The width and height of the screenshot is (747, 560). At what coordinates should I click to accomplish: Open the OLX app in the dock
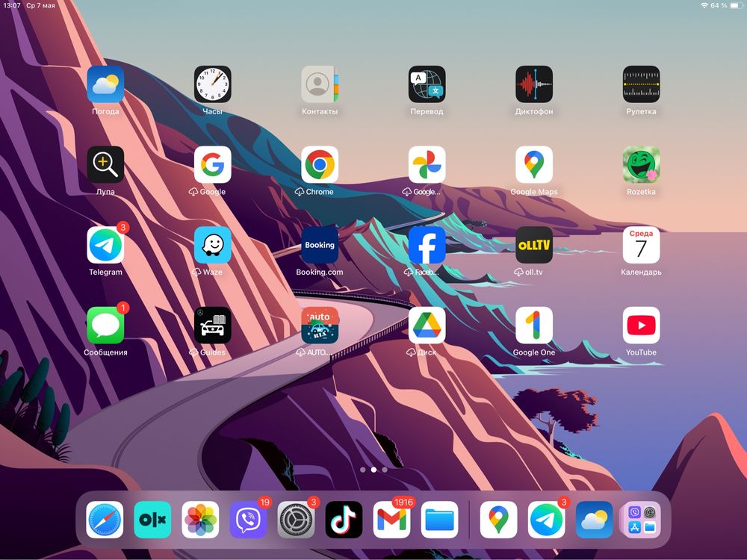[x=152, y=520]
